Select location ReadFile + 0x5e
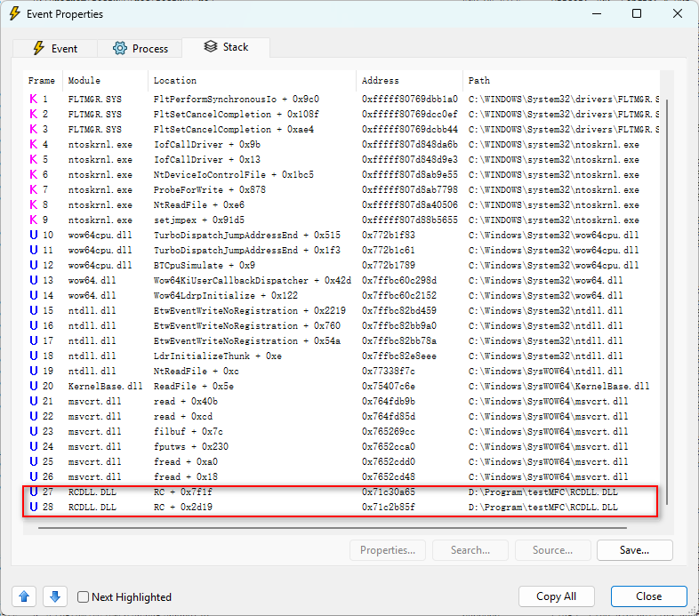This screenshot has height=616, width=699. [194, 386]
